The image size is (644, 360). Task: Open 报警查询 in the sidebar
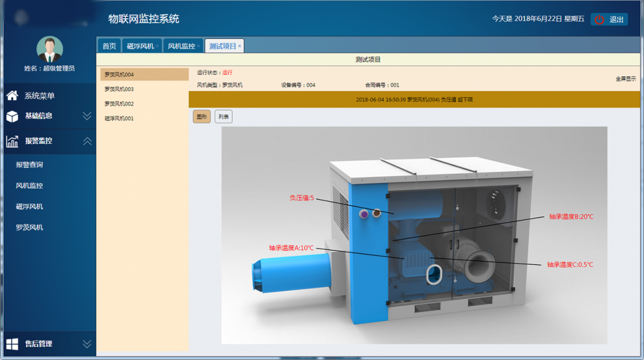coord(30,165)
